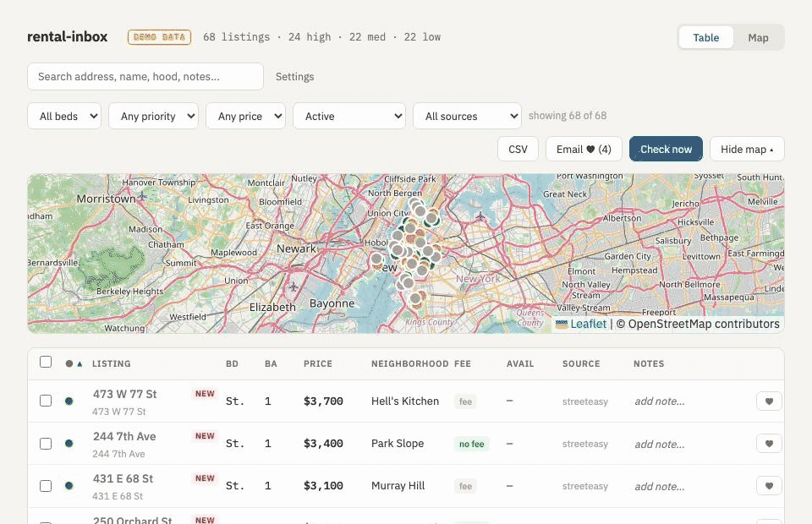This screenshot has height=524, width=812.
Task: Export listings with the CSV button
Action: point(518,149)
